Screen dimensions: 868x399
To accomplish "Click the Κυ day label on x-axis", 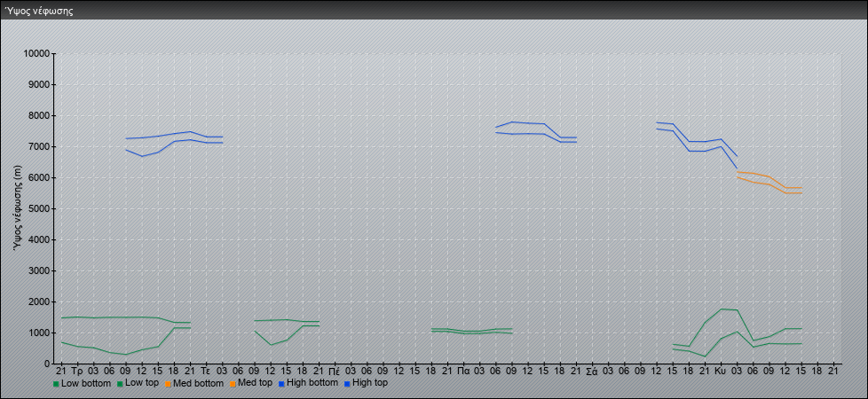I will 720,371.
